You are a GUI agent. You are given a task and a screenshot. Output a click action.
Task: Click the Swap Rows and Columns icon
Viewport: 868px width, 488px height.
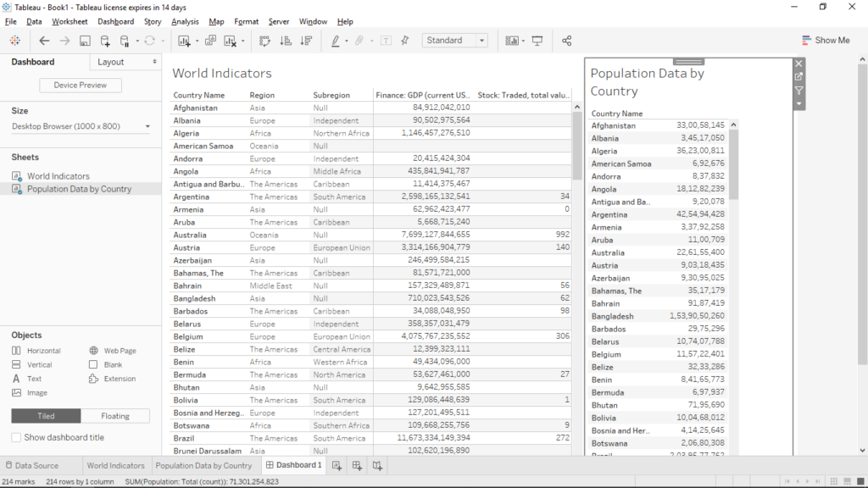coord(264,40)
